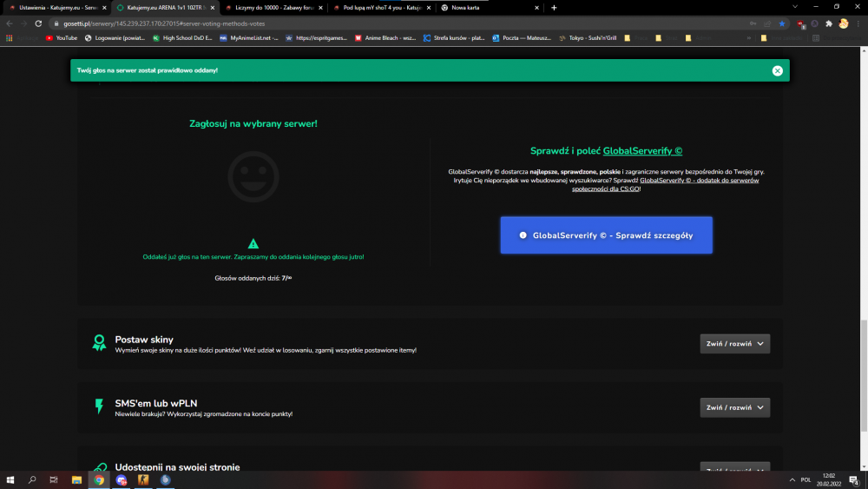Open the Tokyo - Sushi'n'Grill bookmark
Screen dimensions: 868x489
[x=588, y=38]
